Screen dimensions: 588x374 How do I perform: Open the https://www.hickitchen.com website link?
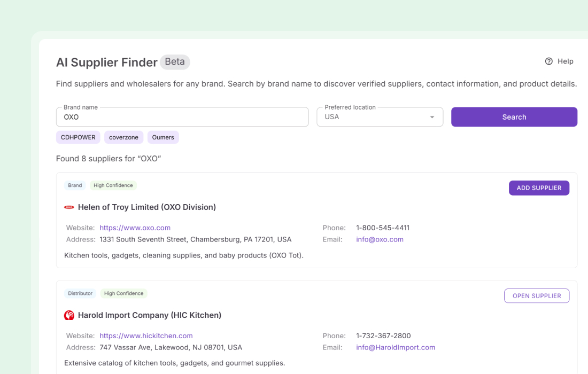146,336
